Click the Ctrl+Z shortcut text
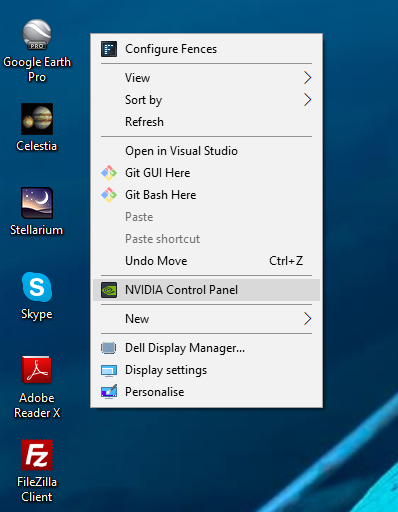 click(x=286, y=261)
